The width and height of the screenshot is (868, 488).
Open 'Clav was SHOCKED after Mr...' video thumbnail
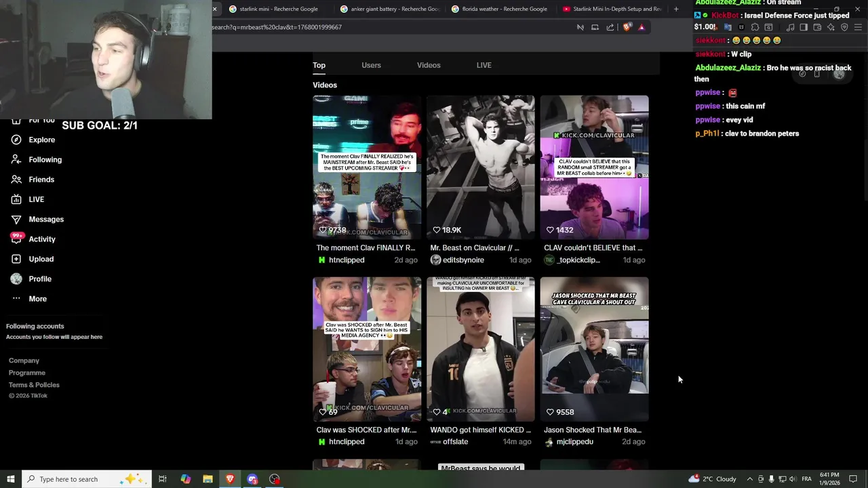(x=367, y=349)
